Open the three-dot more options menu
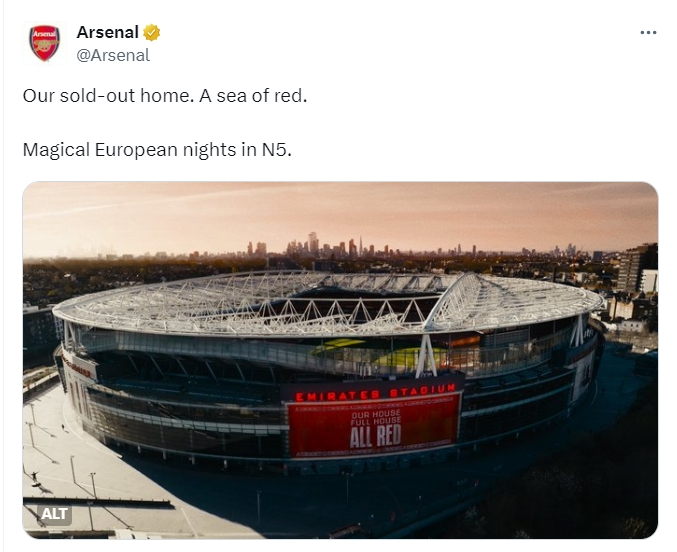677x552 pixels. click(x=648, y=33)
